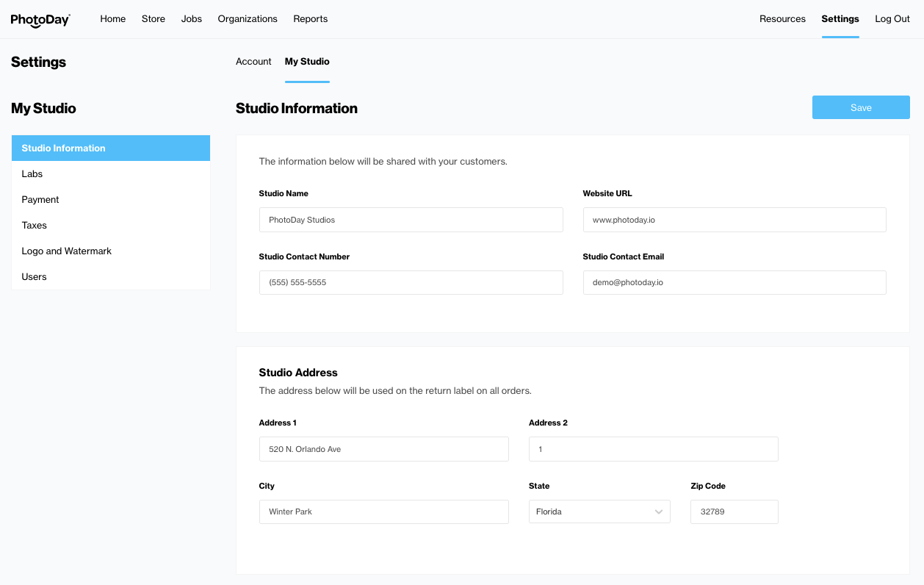Select Studio Information in sidebar

111,148
